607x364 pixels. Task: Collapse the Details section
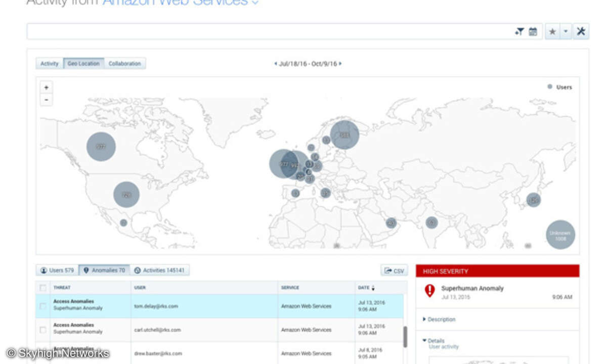coord(433,341)
